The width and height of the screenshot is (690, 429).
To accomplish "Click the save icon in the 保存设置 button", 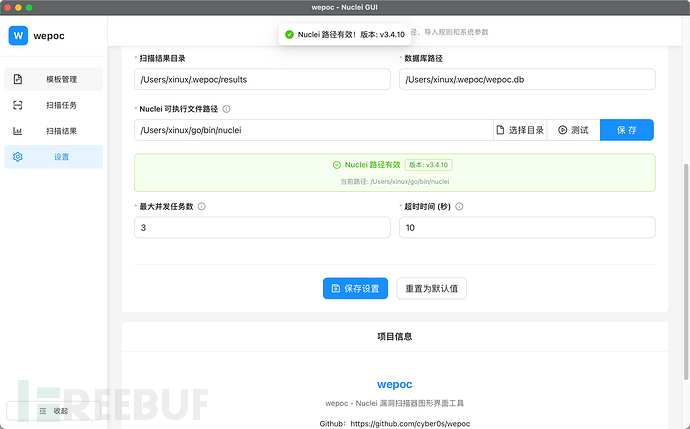I will pos(336,288).
